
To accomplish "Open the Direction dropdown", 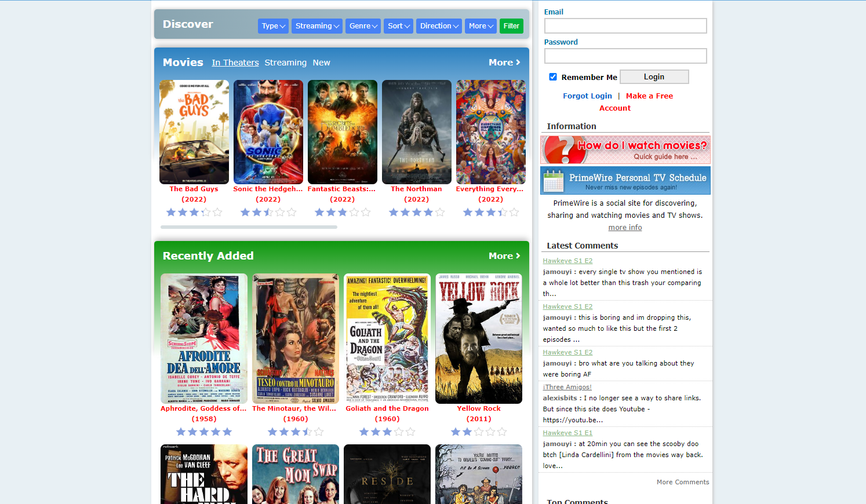I will 439,26.
